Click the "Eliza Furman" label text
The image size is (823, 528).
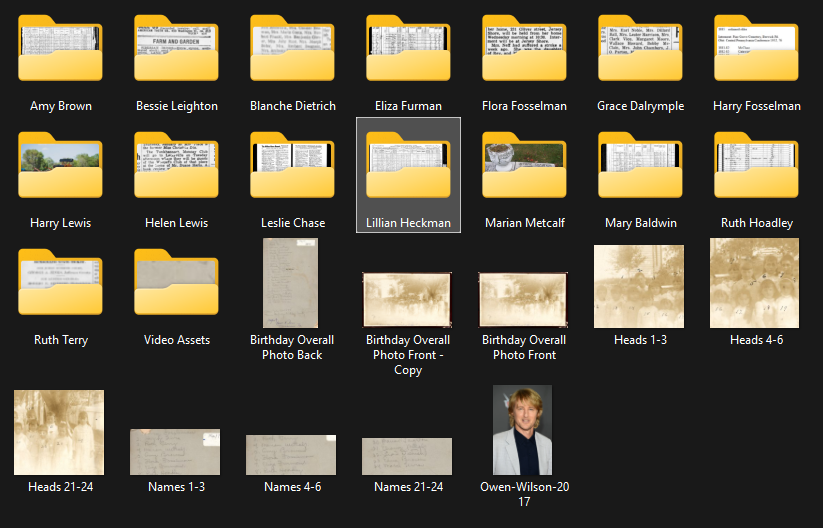tap(408, 106)
